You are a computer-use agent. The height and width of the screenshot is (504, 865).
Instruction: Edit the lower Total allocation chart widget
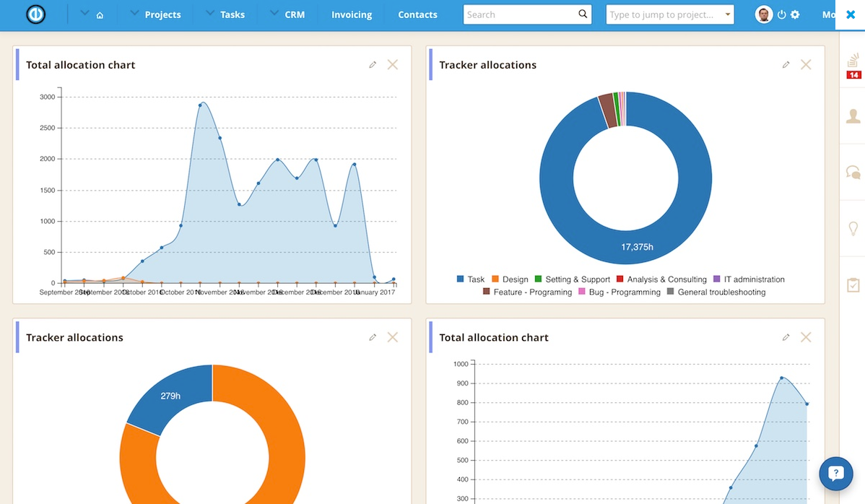coord(786,337)
